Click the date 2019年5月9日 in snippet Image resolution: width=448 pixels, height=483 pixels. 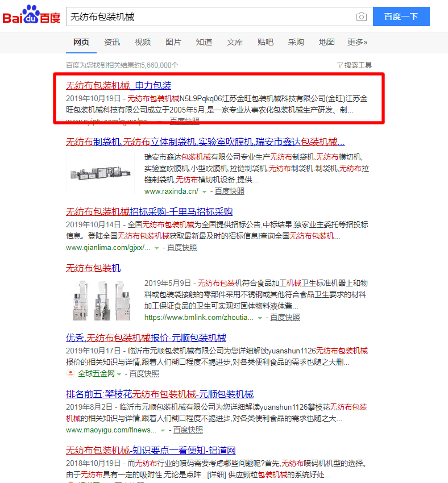click(x=168, y=283)
